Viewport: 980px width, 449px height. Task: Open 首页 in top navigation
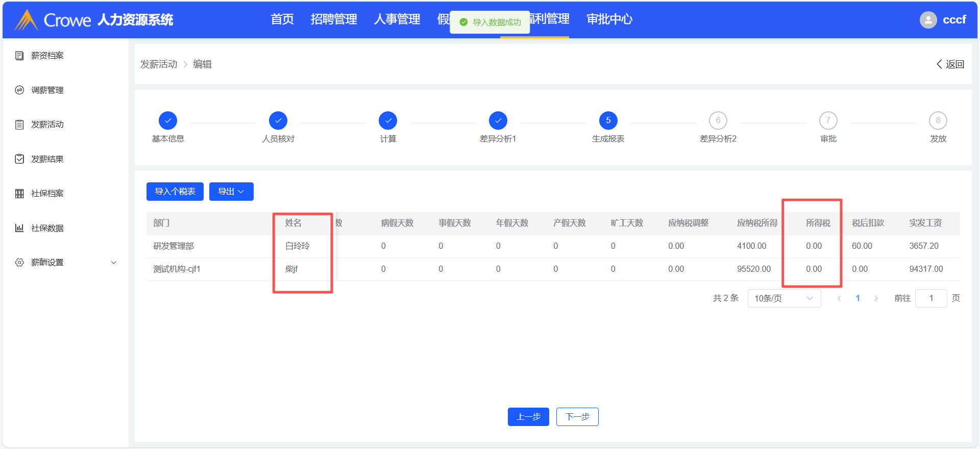(x=282, y=19)
